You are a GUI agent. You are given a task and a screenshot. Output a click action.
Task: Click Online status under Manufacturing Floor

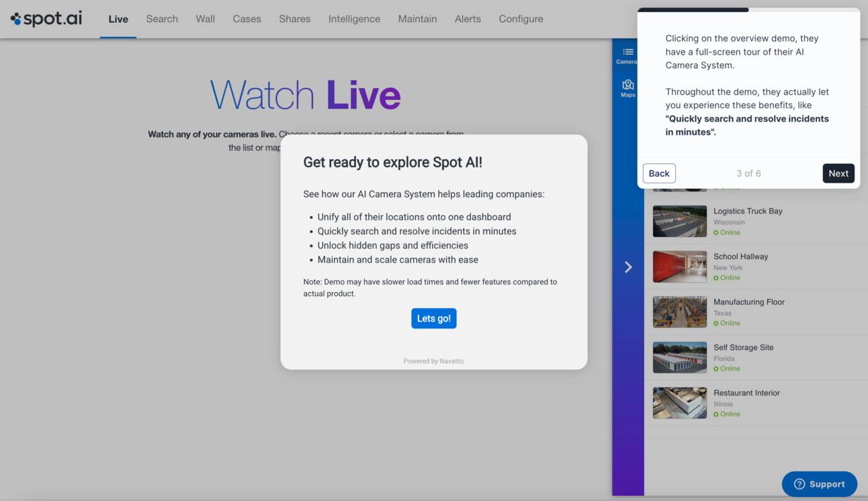(727, 323)
